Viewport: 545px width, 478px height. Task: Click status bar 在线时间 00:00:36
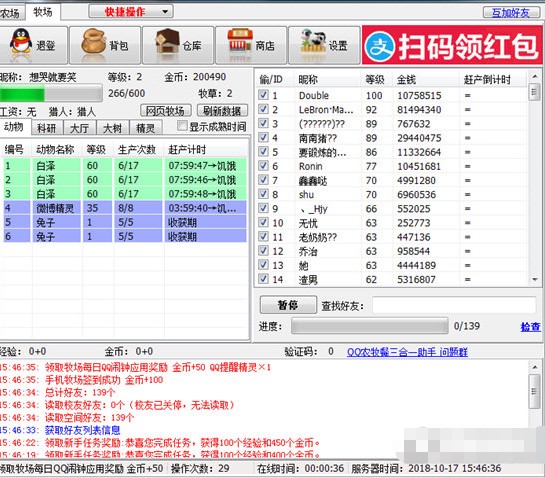pyautogui.click(x=301, y=469)
